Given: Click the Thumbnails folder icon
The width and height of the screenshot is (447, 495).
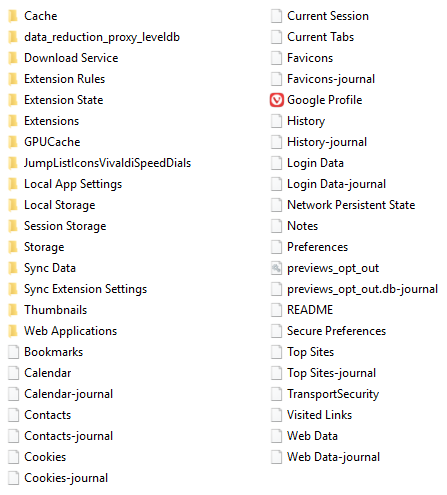Looking at the screenshot, I should pyautogui.click(x=13, y=310).
